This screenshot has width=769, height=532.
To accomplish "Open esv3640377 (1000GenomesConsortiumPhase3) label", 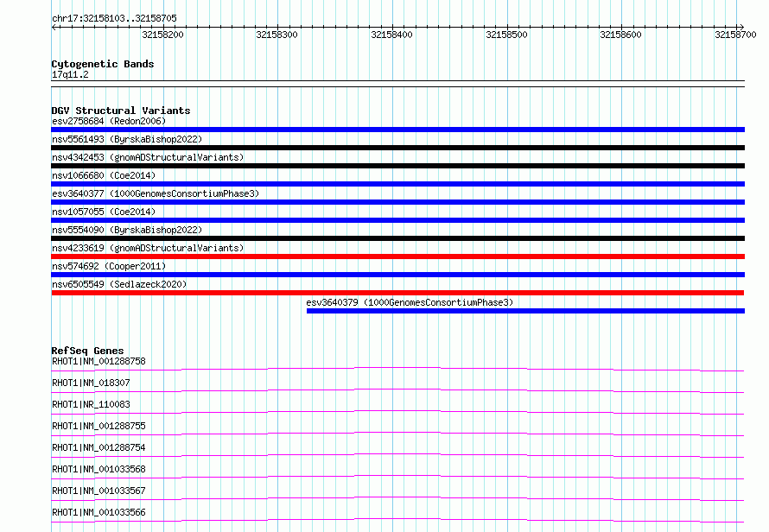I will tap(156, 193).
